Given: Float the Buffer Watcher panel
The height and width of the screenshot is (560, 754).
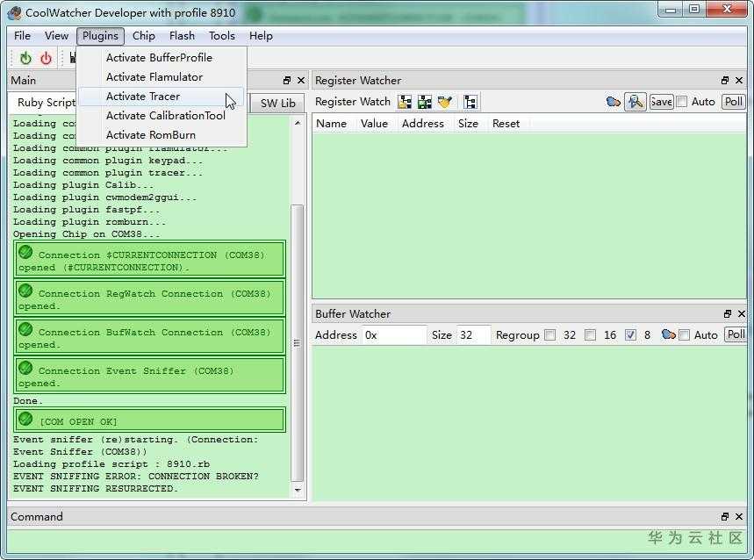Looking at the screenshot, I should click(728, 314).
